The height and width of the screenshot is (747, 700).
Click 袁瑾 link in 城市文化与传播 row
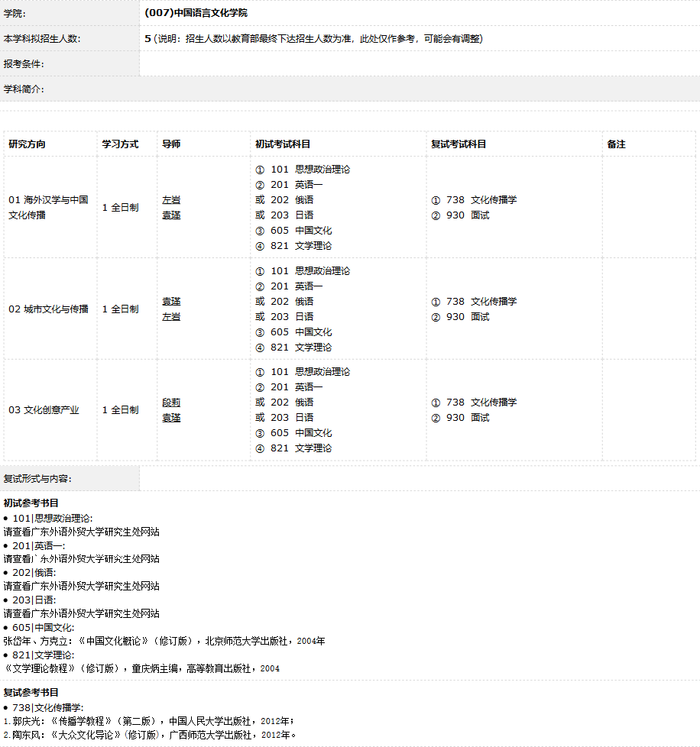click(171, 302)
